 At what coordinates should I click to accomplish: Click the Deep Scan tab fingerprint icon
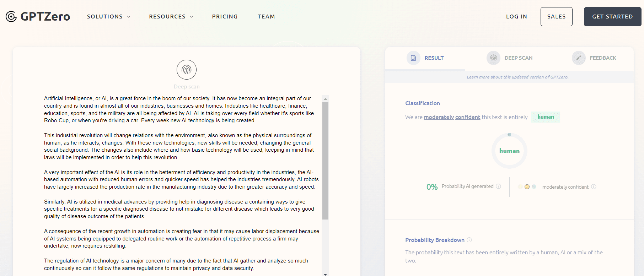tap(493, 58)
